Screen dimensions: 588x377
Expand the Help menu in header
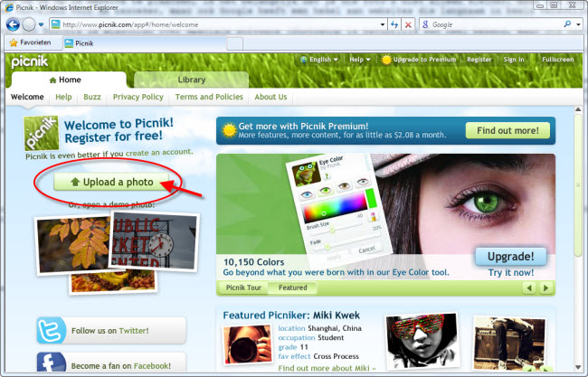tap(360, 59)
